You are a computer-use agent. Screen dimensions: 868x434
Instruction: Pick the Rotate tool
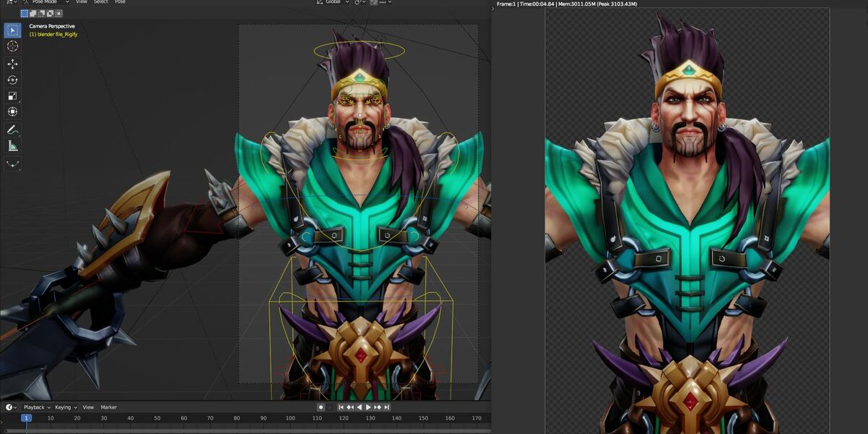(12, 80)
